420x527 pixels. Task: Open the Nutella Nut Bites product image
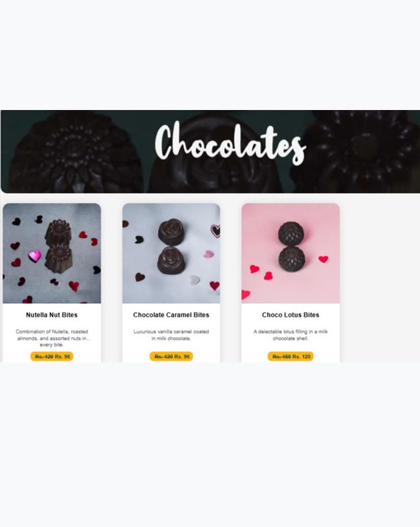click(x=52, y=253)
